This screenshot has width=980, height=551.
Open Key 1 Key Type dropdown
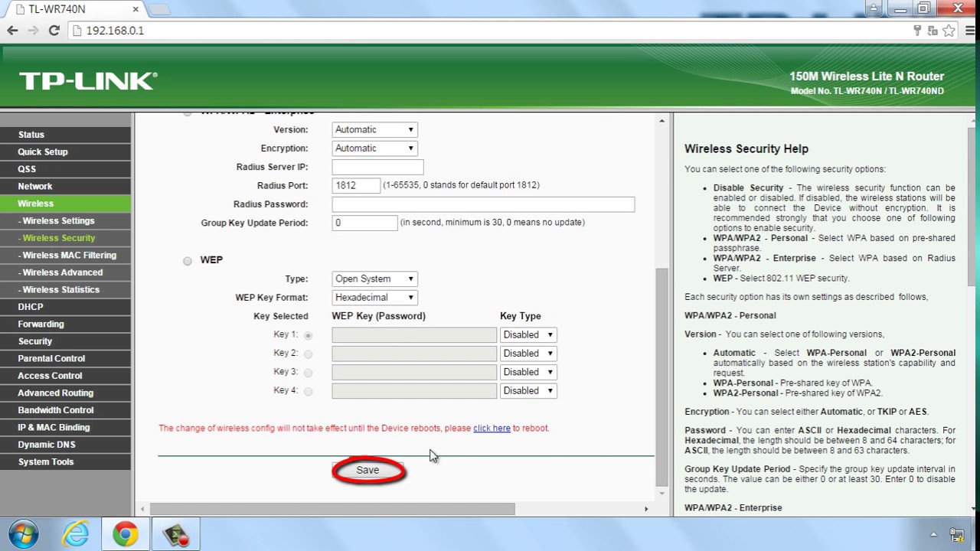tap(528, 334)
